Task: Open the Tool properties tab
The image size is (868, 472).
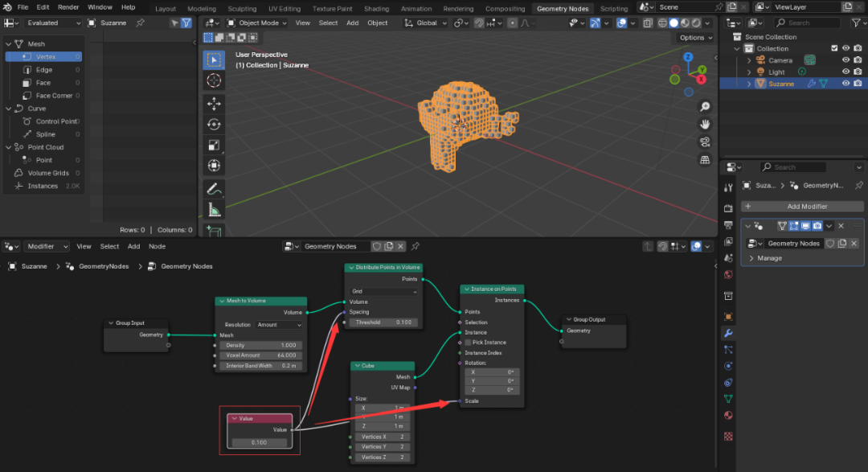Action: [x=728, y=188]
